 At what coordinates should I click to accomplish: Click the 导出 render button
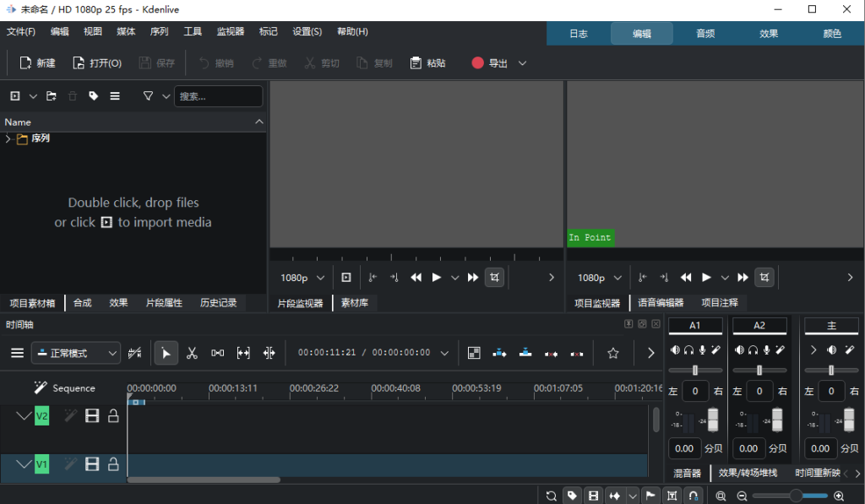[x=490, y=63]
